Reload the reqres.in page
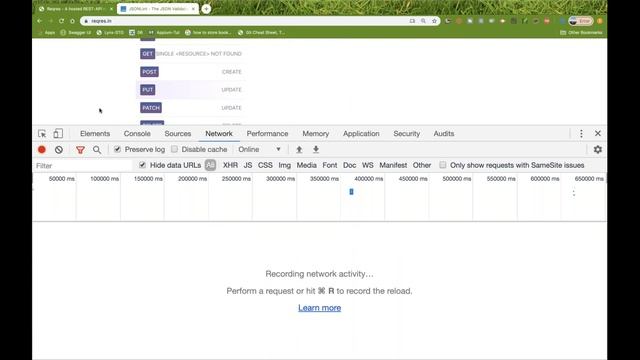The width and height of the screenshot is (640, 360). pos(61,21)
